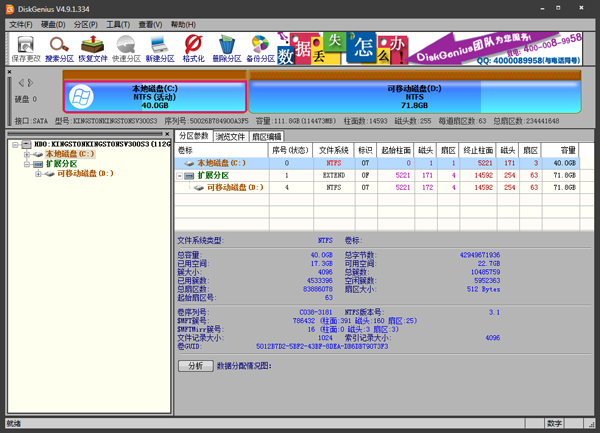Click the 卷序列号 value C038-3181

[316, 313]
